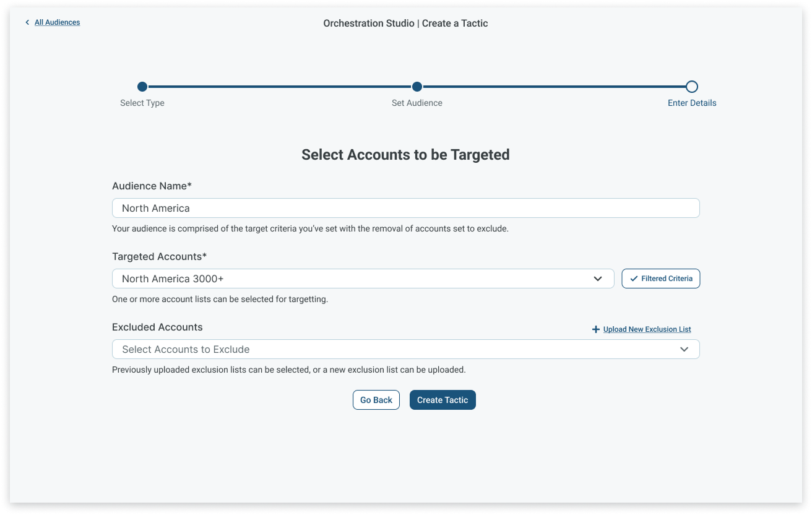Open the Upload New Exclusion List link
Image resolution: width=812 pixels, height=515 pixels.
tap(647, 329)
